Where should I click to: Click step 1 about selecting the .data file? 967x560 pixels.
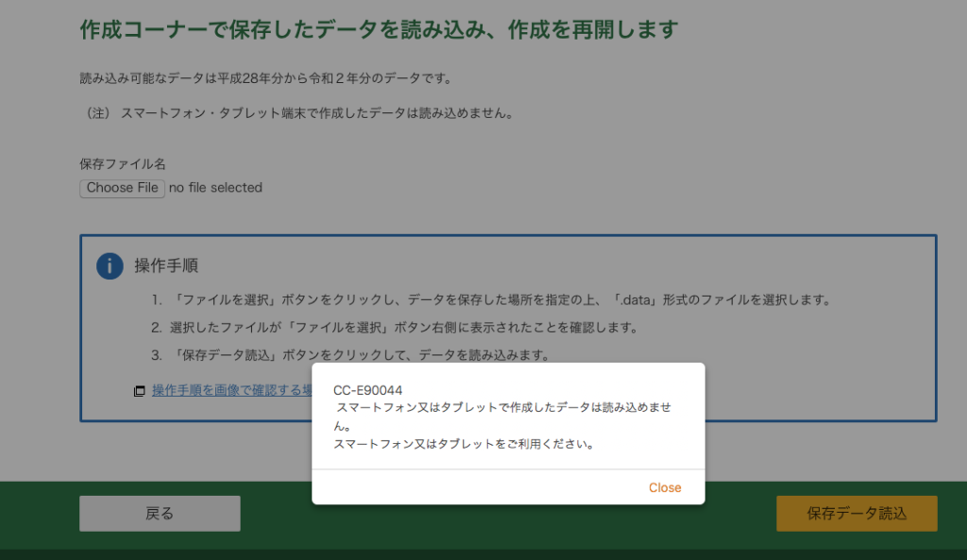coord(491,300)
